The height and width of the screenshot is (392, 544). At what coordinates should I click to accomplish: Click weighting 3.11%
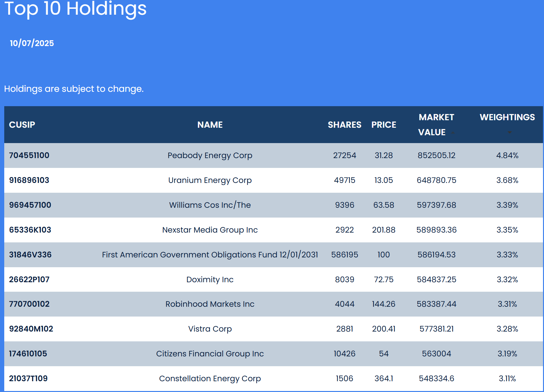point(507,379)
